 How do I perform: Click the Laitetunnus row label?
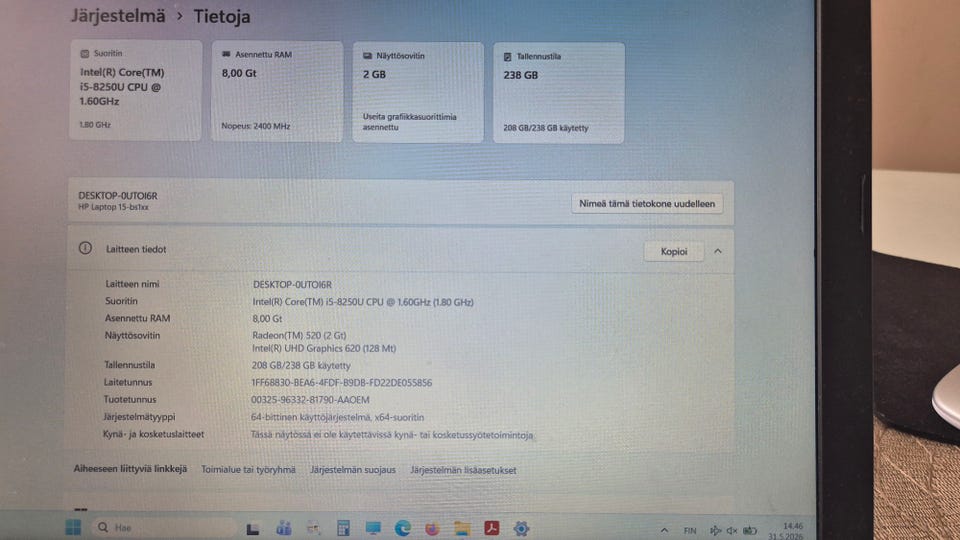[x=128, y=382]
